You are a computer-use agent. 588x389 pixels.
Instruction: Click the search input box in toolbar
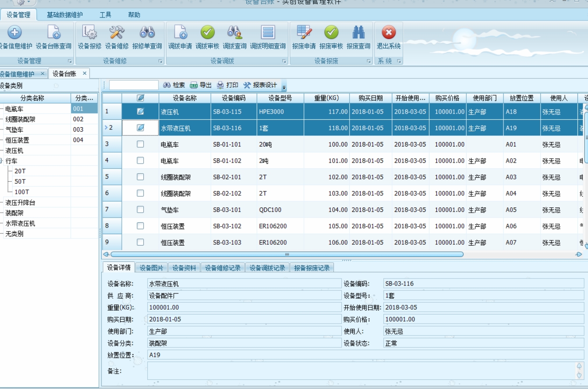134,85
